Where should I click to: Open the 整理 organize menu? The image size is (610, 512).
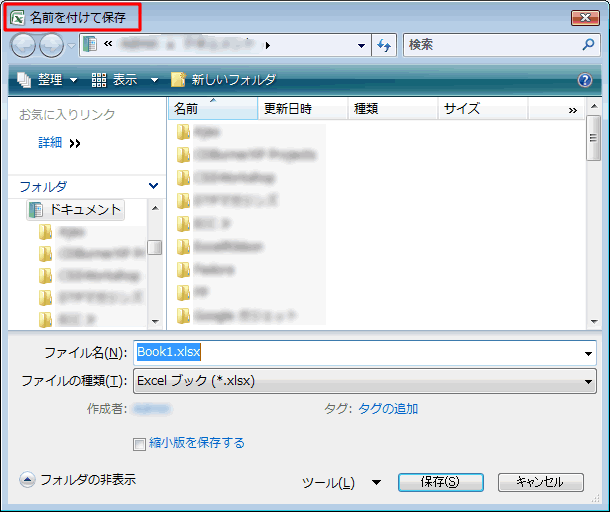pos(47,80)
